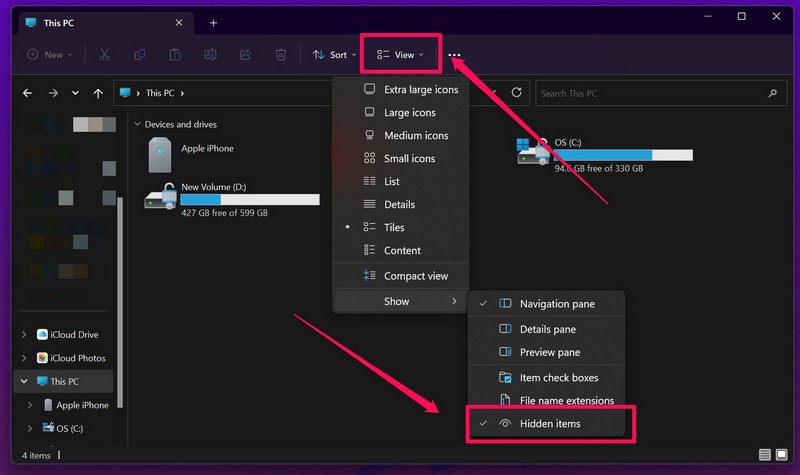Collapse the This PC tree node
This screenshot has width=800, height=475.
tap(24, 382)
